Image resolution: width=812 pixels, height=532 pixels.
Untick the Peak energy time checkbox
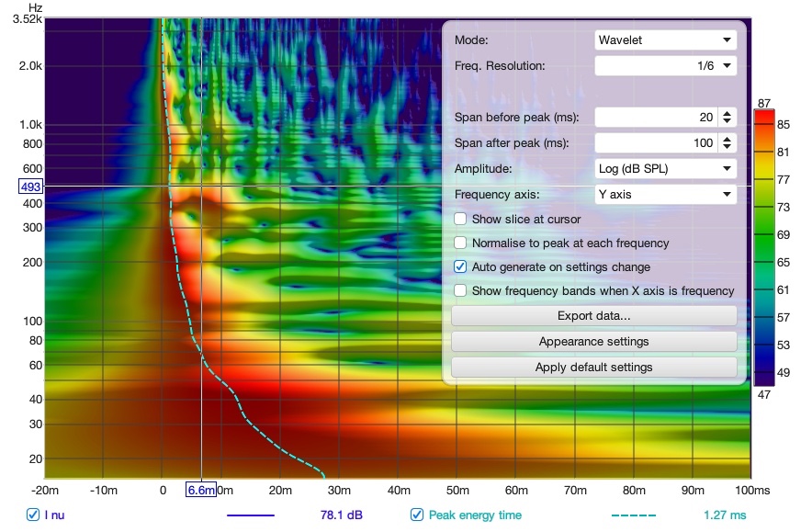417,515
